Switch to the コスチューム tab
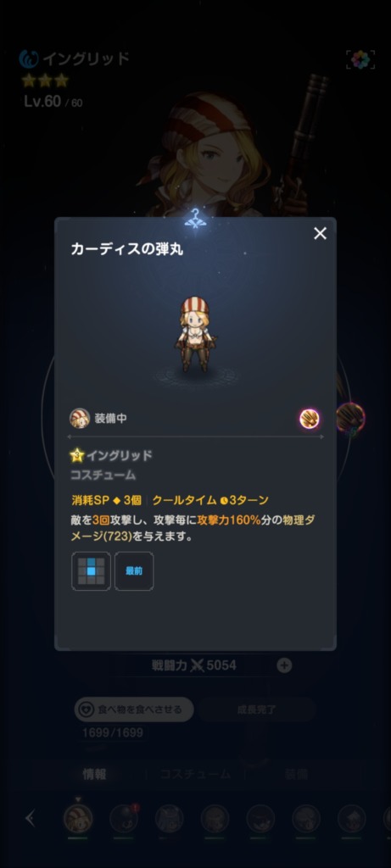 pos(195,774)
